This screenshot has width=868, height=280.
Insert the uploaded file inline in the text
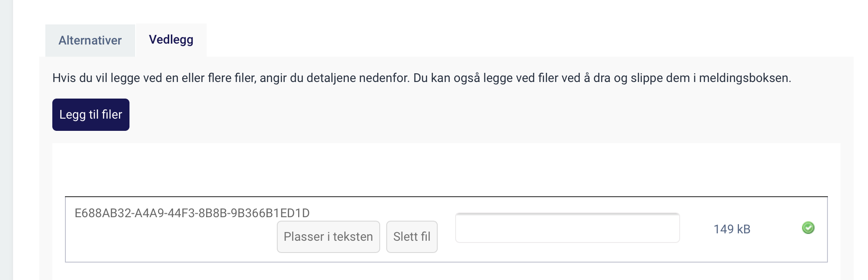(328, 236)
